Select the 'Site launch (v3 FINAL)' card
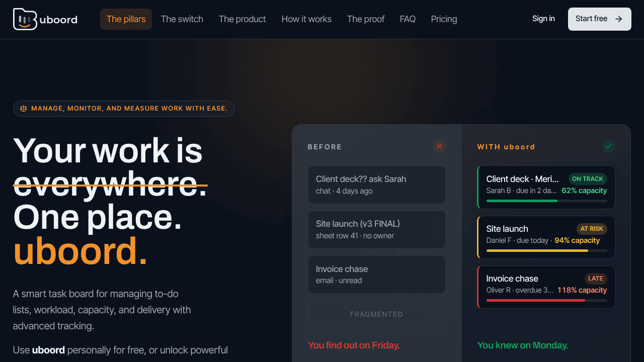 pos(376,229)
